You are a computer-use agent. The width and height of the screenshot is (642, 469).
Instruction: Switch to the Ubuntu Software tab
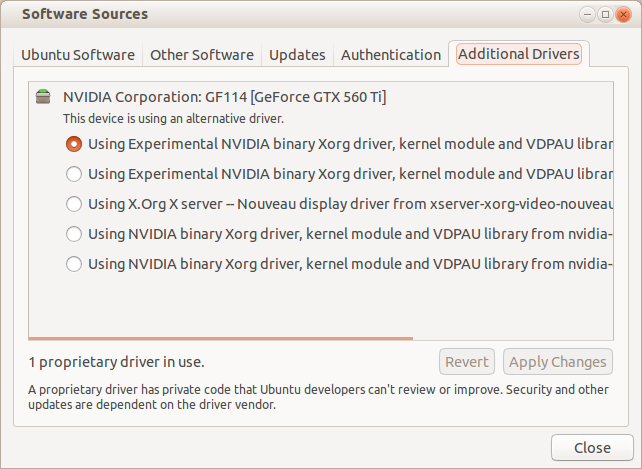(78, 55)
